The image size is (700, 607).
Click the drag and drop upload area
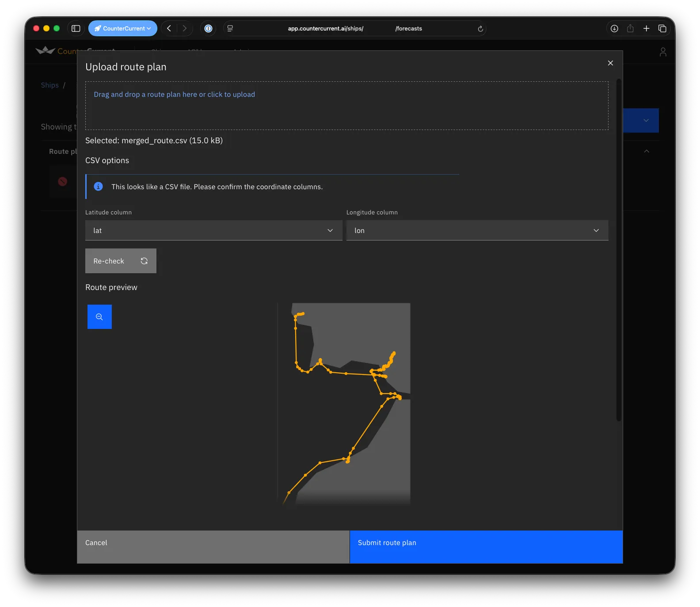click(347, 106)
